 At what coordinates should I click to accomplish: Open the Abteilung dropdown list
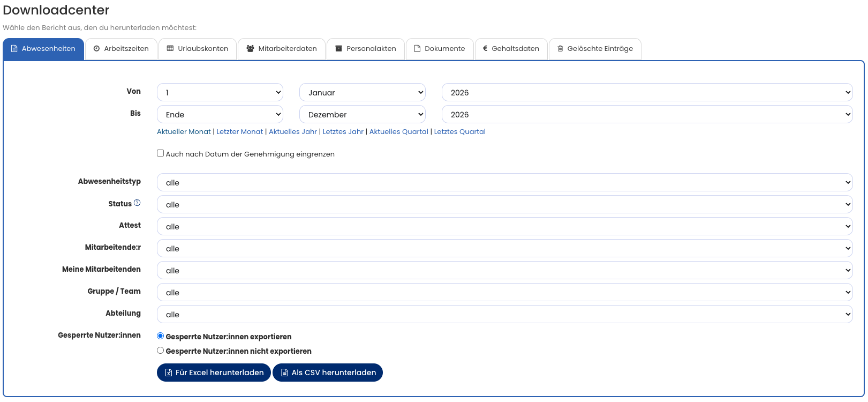[x=504, y=314]
